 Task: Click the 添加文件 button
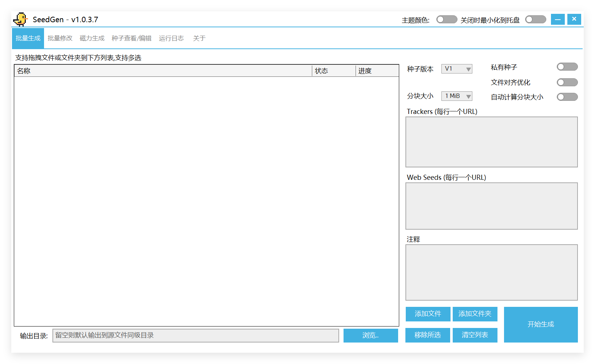click(428, 314)
